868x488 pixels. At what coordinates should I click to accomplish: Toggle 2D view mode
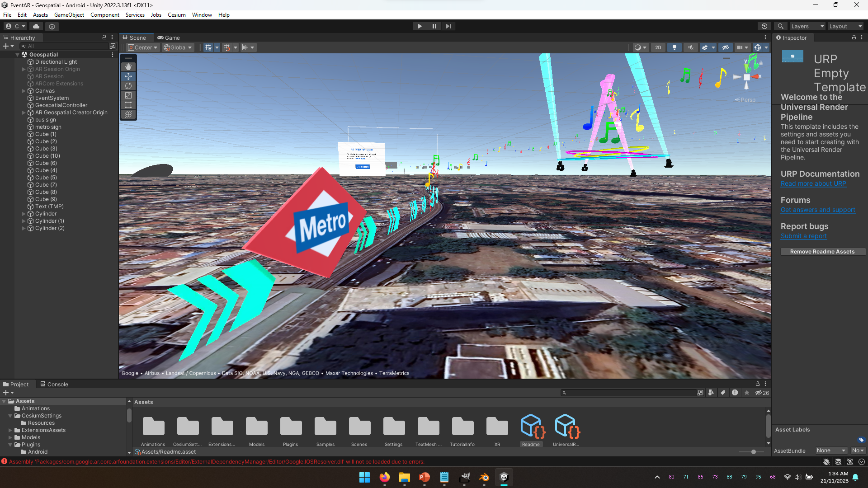[658, 47]
